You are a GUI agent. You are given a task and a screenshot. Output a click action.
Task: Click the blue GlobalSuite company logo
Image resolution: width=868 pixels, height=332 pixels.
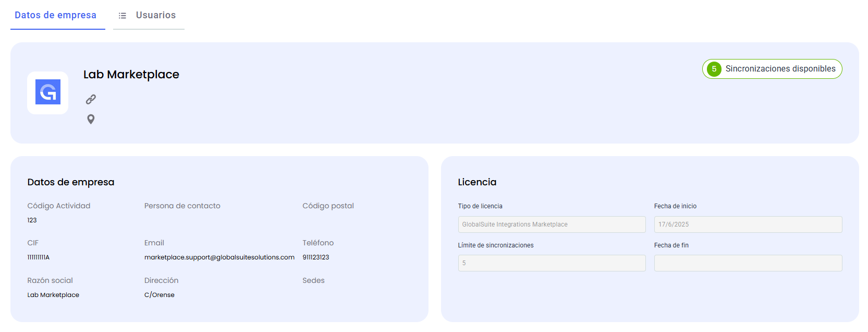point(48,92)
